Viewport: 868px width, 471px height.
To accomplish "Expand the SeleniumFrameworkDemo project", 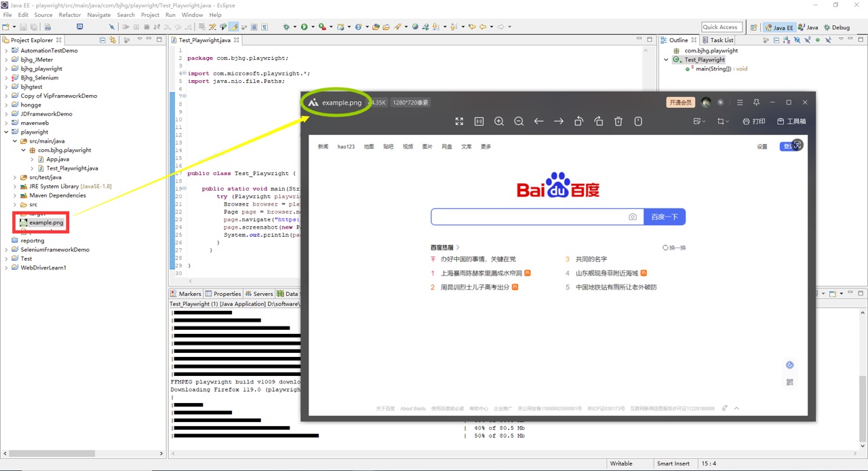I will 6,250.
